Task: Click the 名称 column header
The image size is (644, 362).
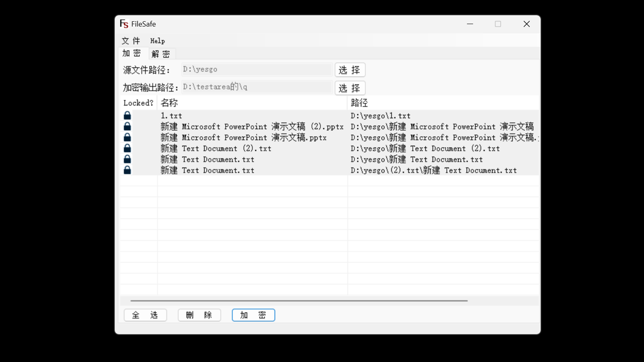Action: pos(252,103)
